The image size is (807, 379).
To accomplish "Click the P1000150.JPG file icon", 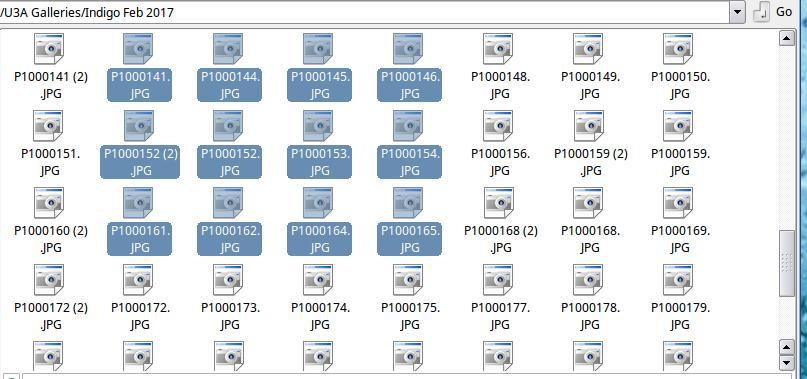I will click(x=679, y=49).
